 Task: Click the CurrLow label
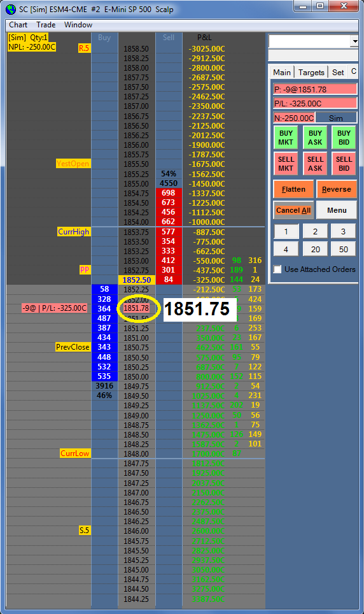[74, 453]
